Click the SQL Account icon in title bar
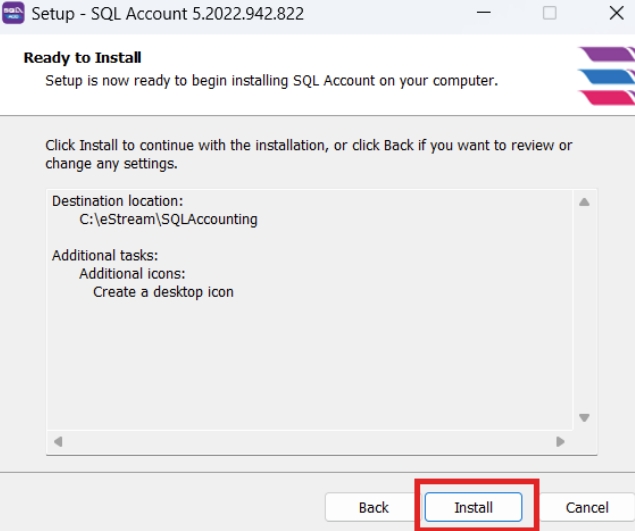This screenshot has width=635, height=531. 13,14
